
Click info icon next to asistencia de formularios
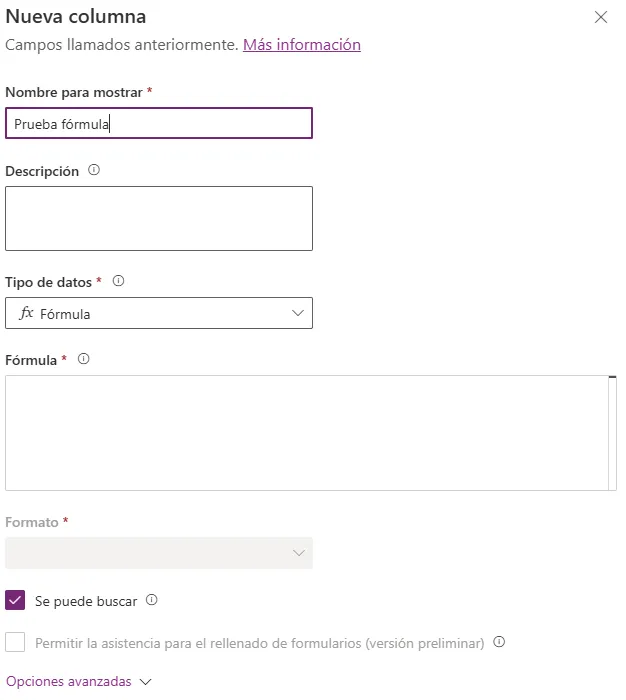click(x=499, y=642)
